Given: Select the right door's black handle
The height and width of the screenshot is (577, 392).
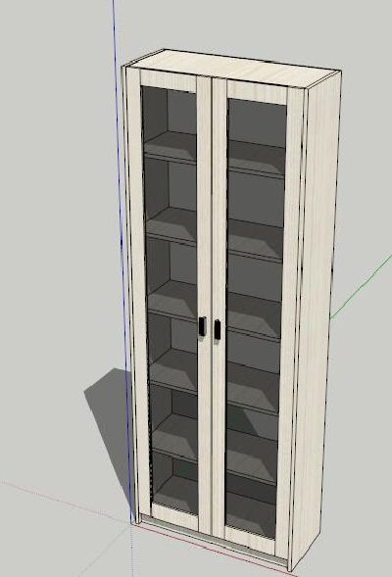Looking at the screenshot, I should (x=218, y=329).
